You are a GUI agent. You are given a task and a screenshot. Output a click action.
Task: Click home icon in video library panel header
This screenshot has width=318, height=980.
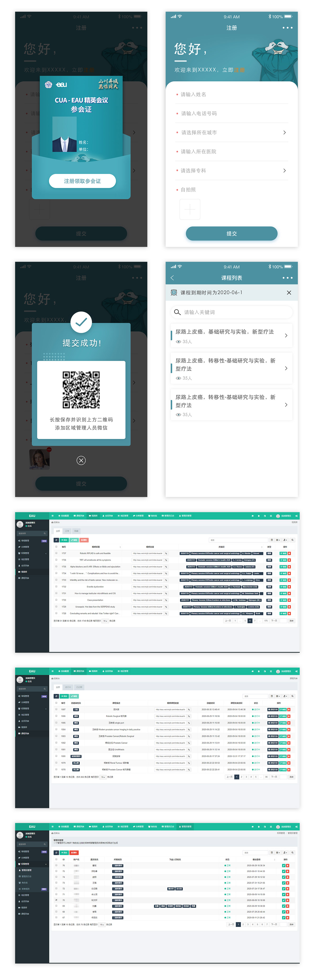pos(252,516)
